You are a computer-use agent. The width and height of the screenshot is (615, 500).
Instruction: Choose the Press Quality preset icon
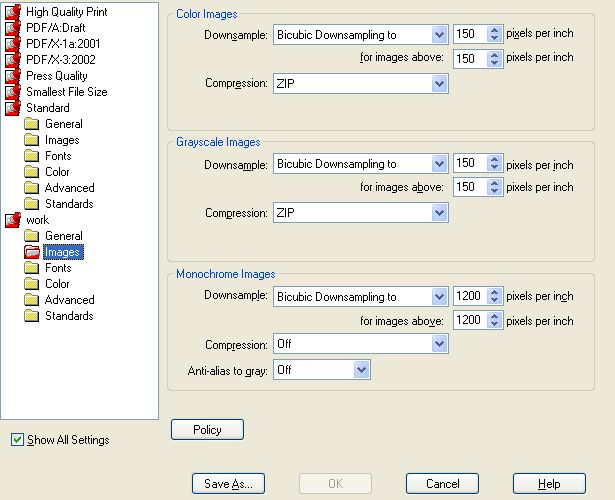[x=13, y=76]
